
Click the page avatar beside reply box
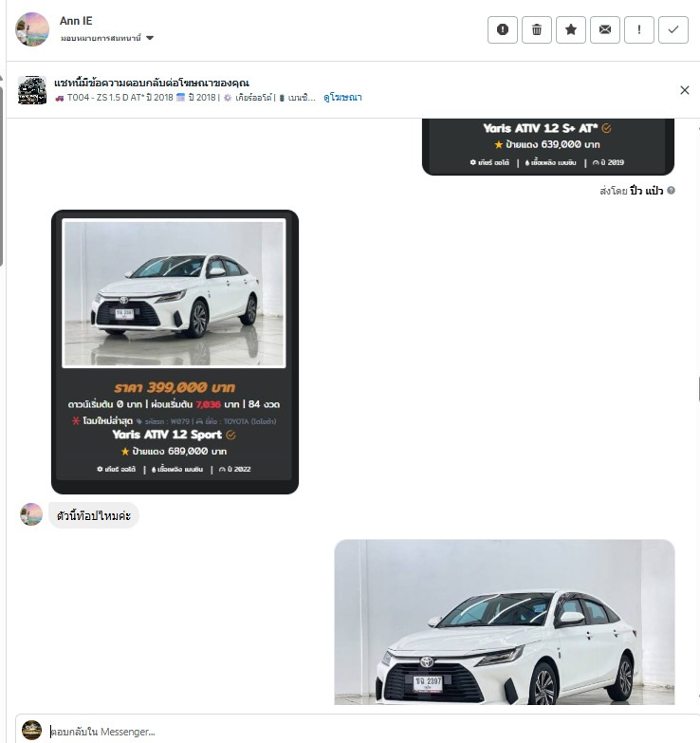point(31,731)
